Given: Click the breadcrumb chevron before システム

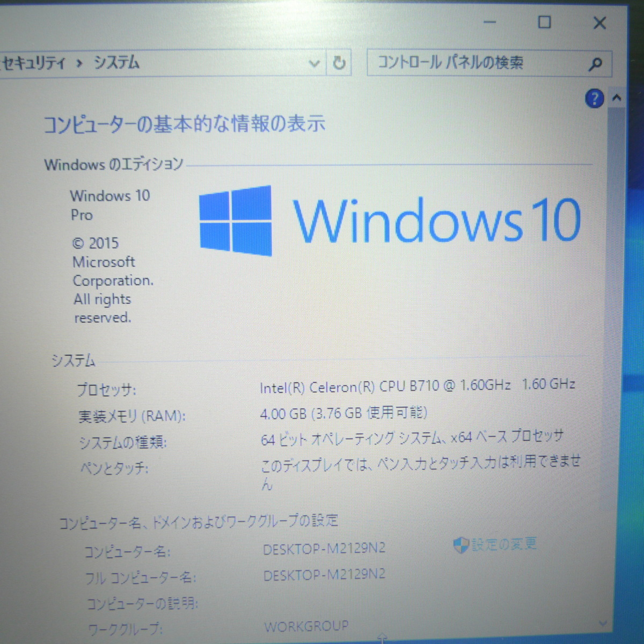Looking at the screenshot, I should 79,63.
